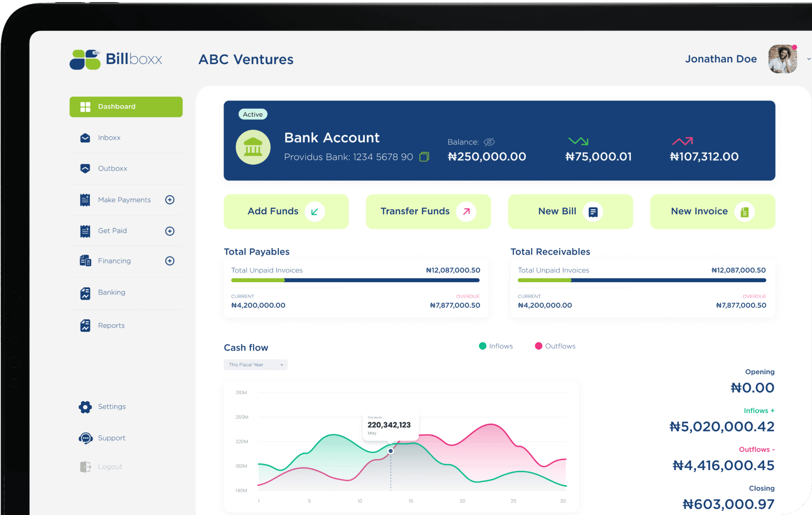Click the Opening ₦0.00 value

752,388
